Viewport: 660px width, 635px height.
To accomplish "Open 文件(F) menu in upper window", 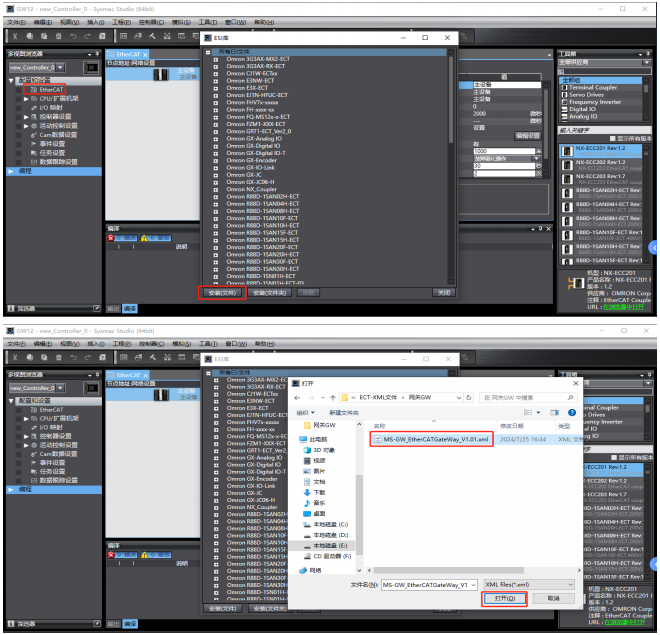I will pyautogui.click(x=16, y=22).
